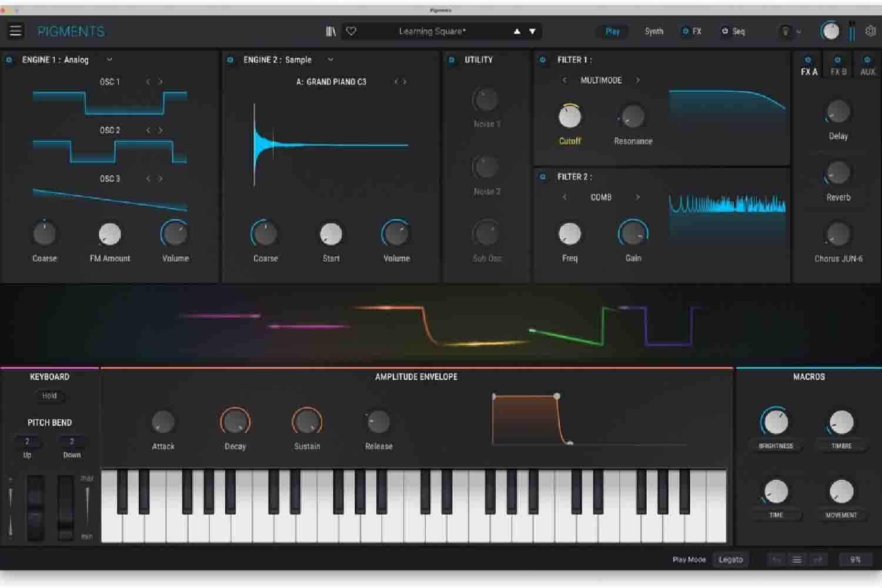Click the Filter 1 Cutoff knob

pos(569,116)
